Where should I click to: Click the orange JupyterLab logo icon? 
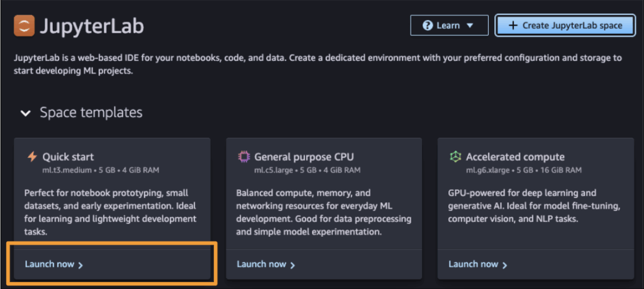coord(24,26)
